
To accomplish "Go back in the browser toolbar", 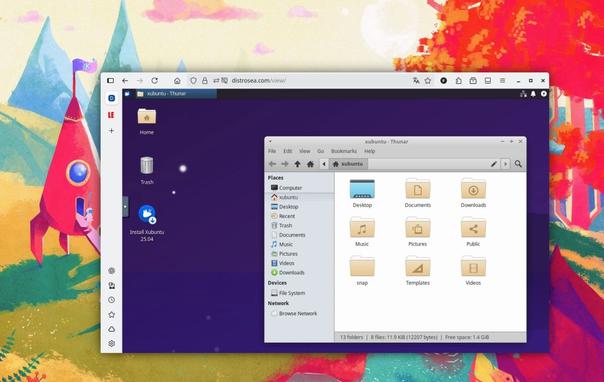I will pyautogui.click(x=125, y=81).
